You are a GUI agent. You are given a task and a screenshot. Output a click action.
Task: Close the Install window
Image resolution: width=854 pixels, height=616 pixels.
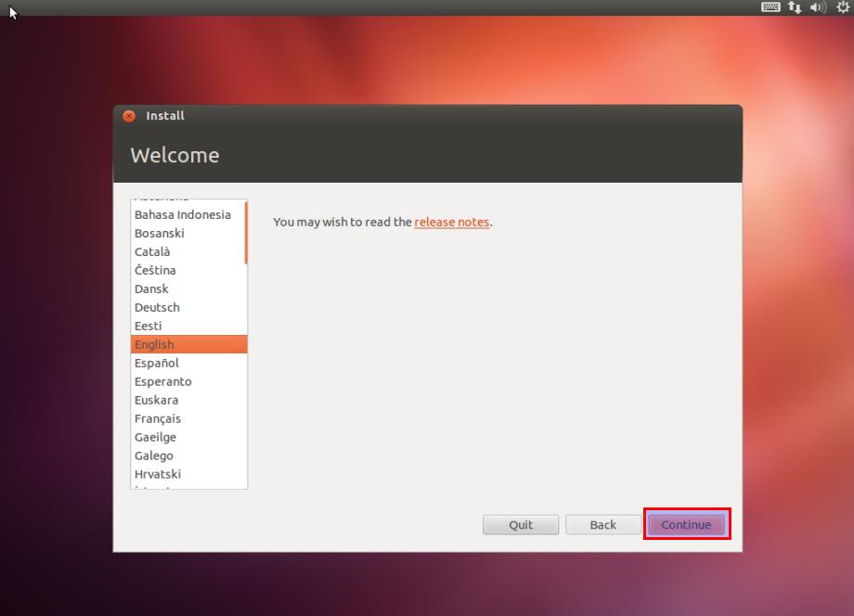(129, 116)
